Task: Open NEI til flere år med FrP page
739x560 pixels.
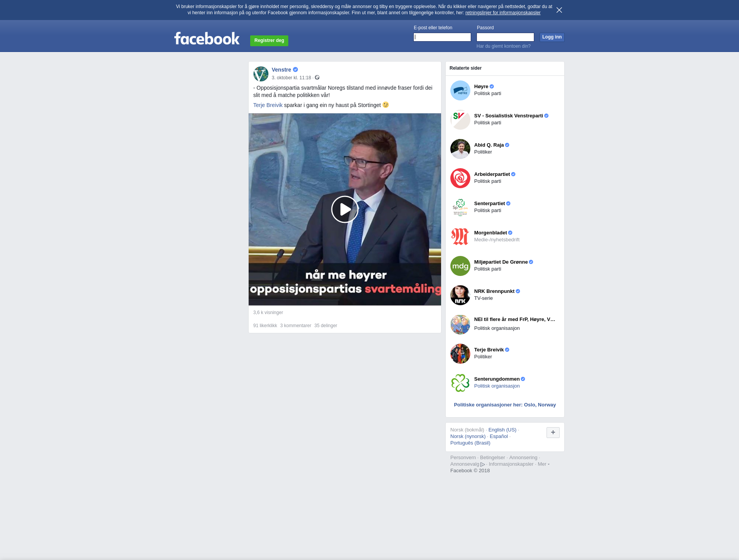Action: [x=515, y=319]
